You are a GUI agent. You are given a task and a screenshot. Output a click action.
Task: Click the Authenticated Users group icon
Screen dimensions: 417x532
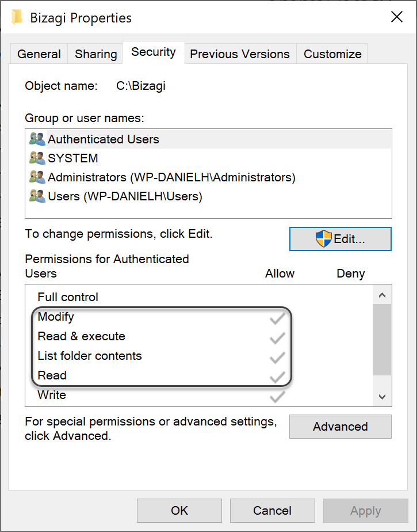pos(37,139)
